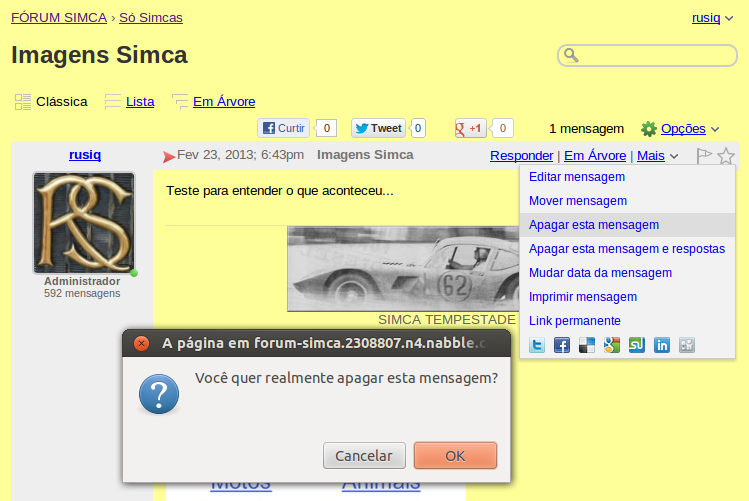Select 'Apagar esta mensagem' from the menu

pyautogui.click(x=593, y=225)
